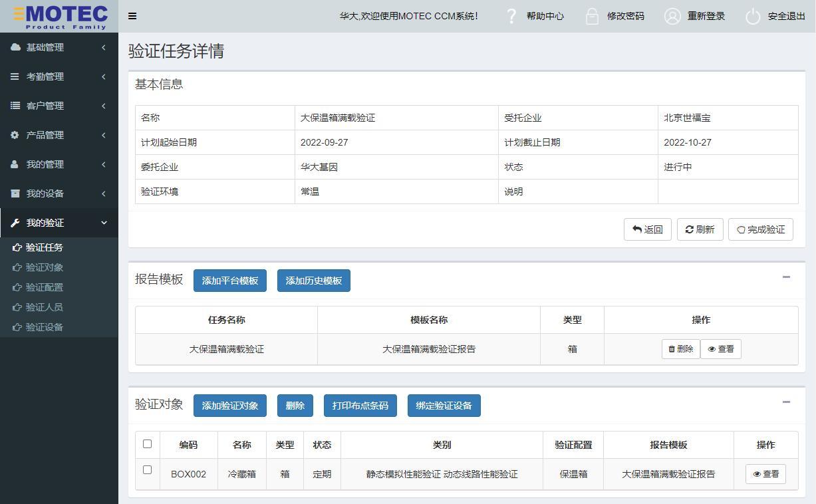This screenshot has height=504, width=816.
Task: Open the 帮助中心 question mark icon
Action: (511, 16)
